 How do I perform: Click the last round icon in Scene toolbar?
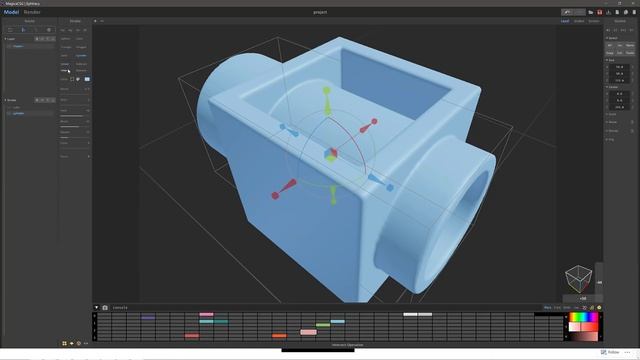tap(49, 30)
